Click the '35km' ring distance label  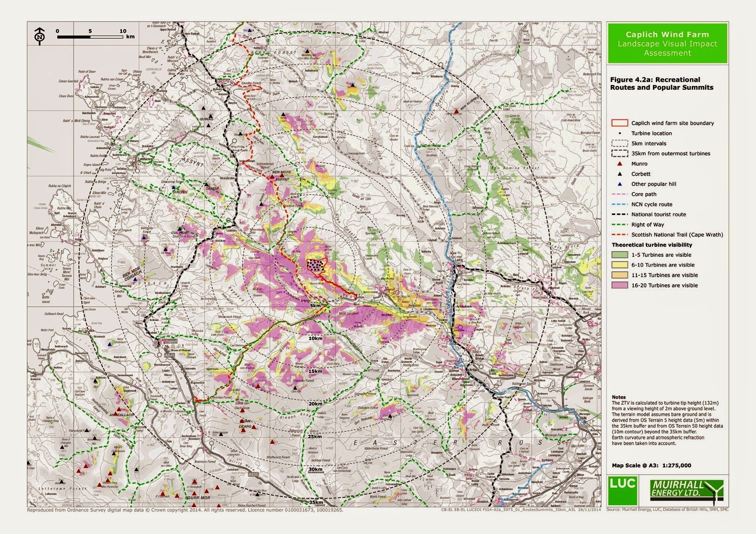pos(316,502)
